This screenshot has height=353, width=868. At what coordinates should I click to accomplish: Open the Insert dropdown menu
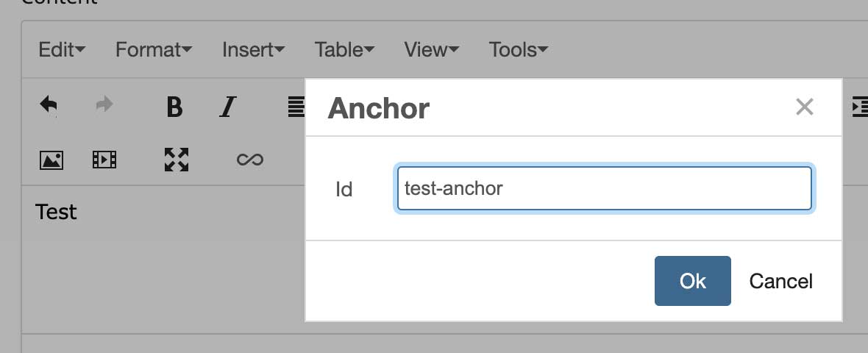coord(253,50)
